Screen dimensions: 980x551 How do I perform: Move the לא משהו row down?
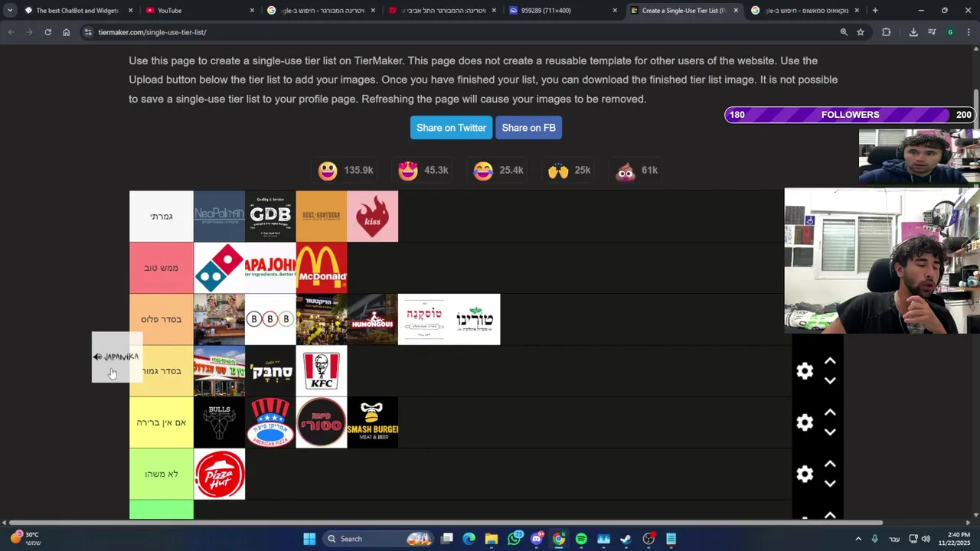click(x=830, y=483)
